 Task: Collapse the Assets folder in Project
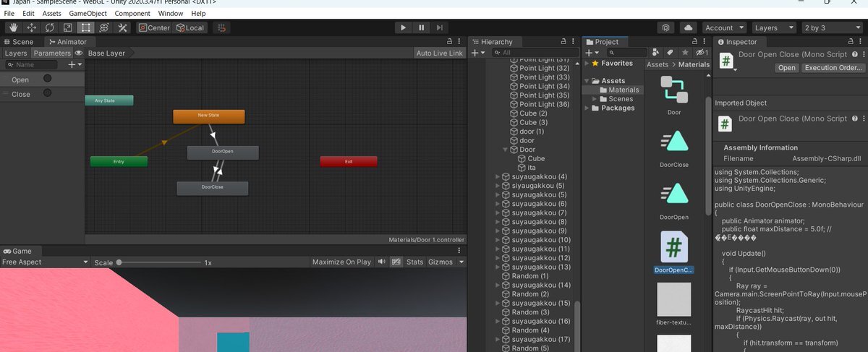pyautogui.click(x=587, y=81)
